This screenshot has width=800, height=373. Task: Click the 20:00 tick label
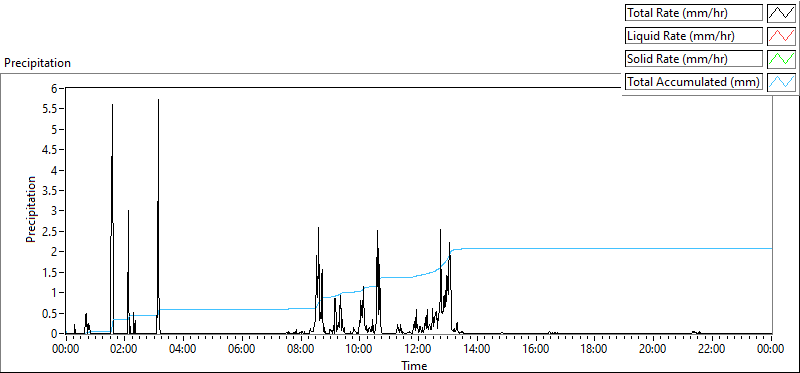[x=654, y=350]
